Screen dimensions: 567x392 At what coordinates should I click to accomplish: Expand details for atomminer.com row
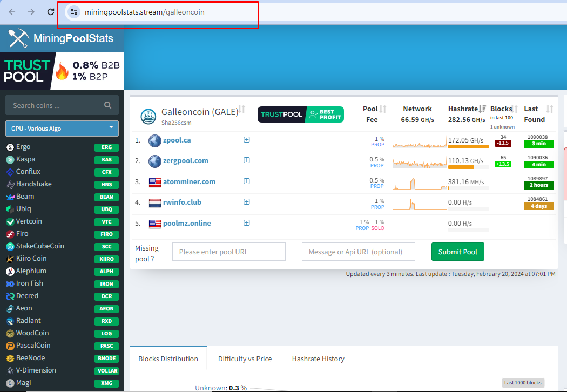[247, 181]
